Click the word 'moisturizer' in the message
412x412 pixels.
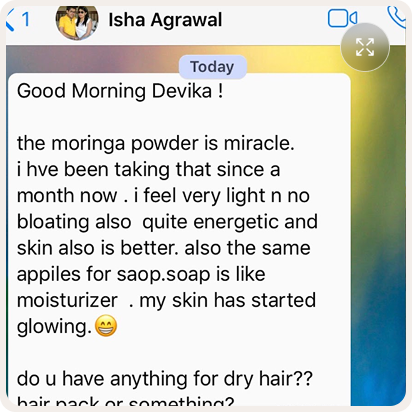coord(67,300)
